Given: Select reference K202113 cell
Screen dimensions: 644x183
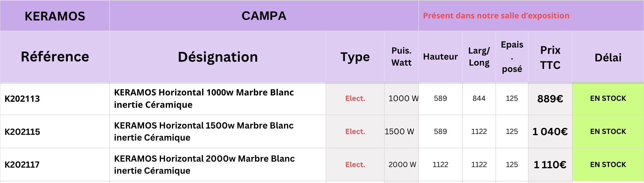Looking at the screenshot, I should tap(22, 99).
